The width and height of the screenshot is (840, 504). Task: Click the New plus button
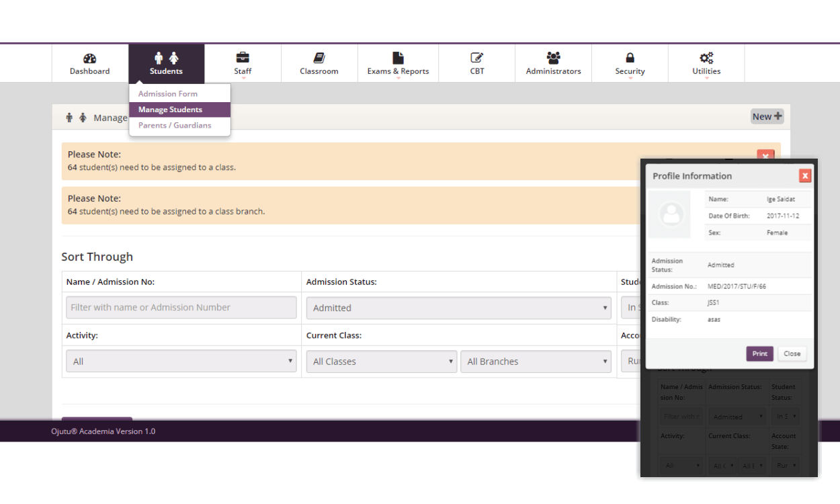(767, 117)
